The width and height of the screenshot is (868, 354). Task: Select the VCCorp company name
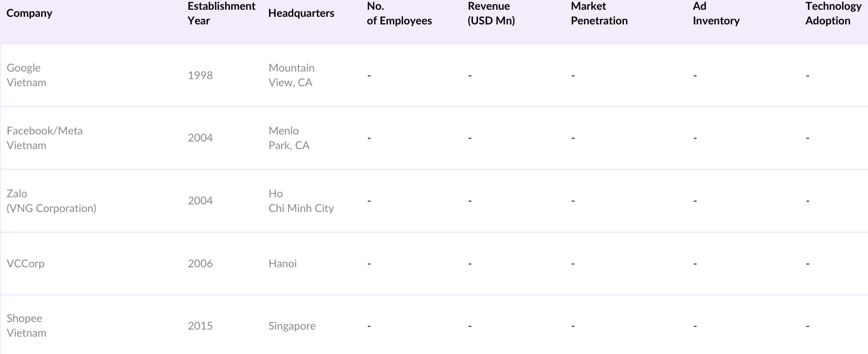(x=25, y=264)
